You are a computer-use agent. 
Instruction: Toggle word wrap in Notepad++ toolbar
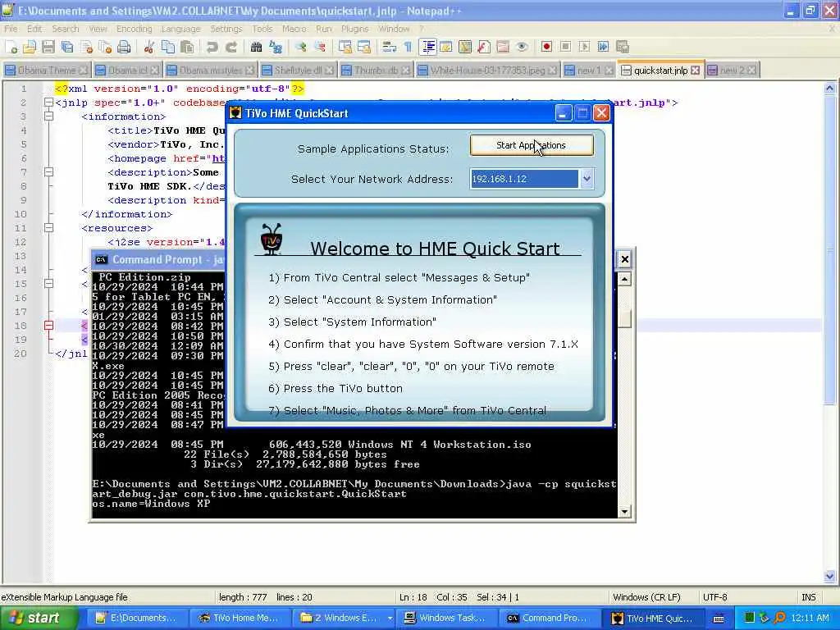click(x=389, y=47)
